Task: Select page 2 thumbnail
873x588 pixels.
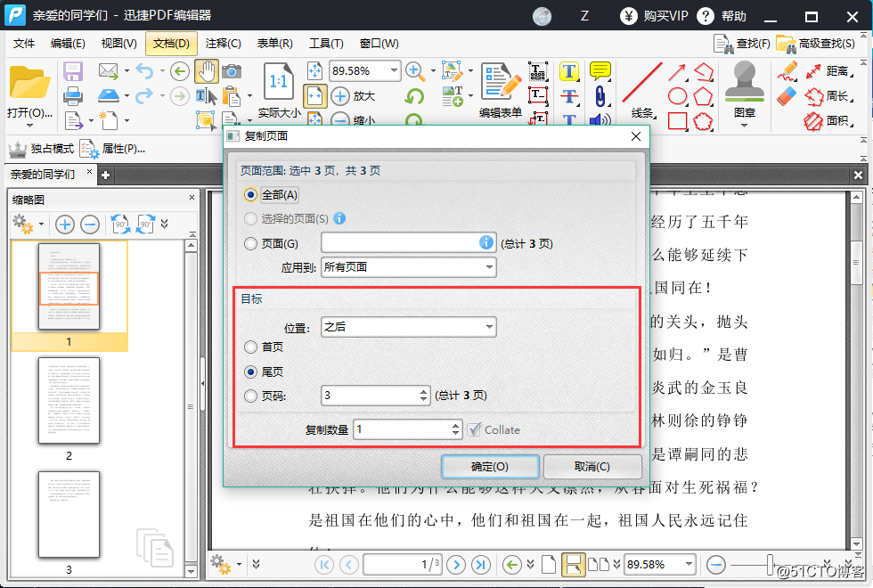Action: (x=69, y=401)
